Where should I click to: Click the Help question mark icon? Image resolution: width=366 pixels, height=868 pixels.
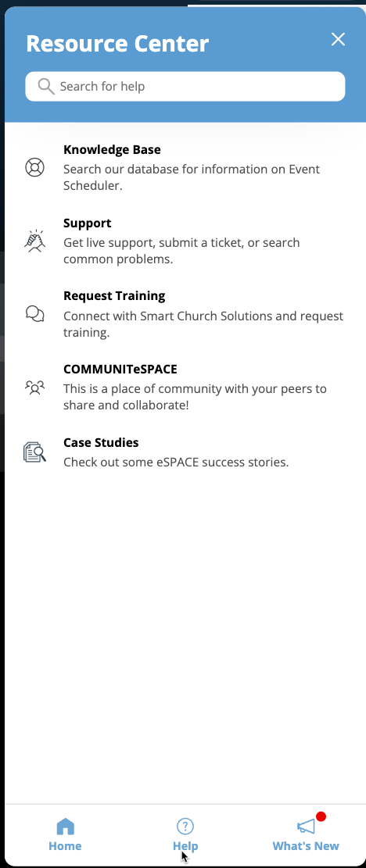[x=185, y=827]
